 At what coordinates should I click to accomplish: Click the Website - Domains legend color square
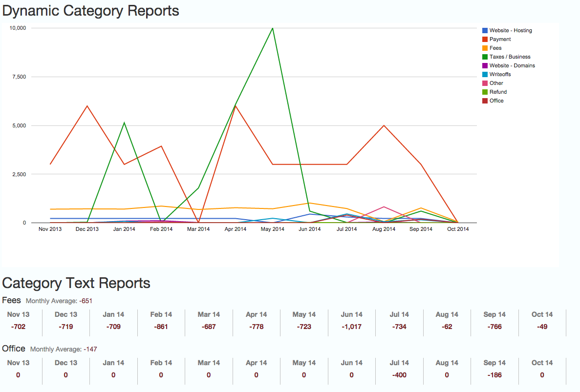[485, 65]
